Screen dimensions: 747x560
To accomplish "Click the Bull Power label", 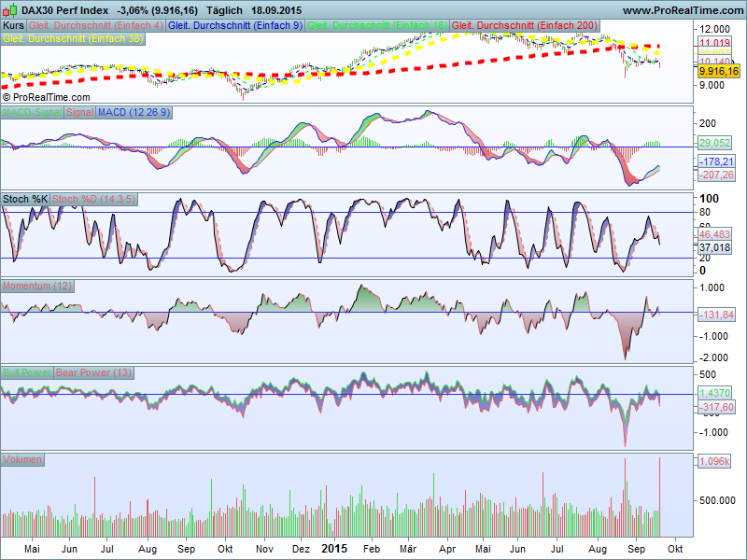I will [27, 372].
